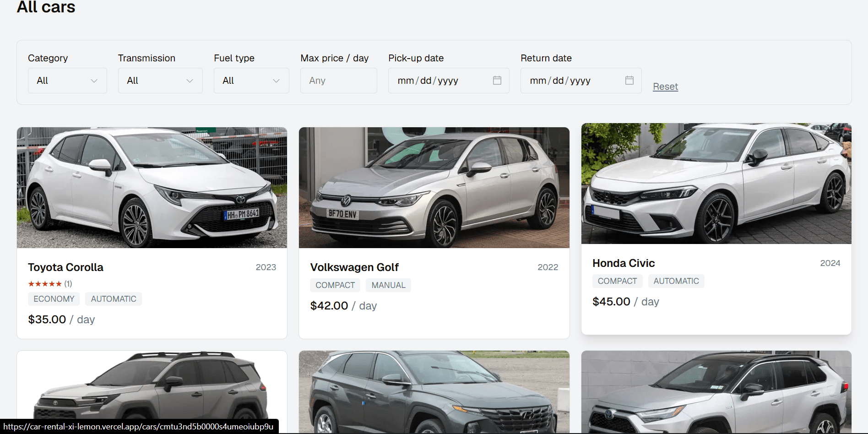Click the Return date mm/dd/yyyy field
Screen dimensions: 868x434
coord(581,81)
